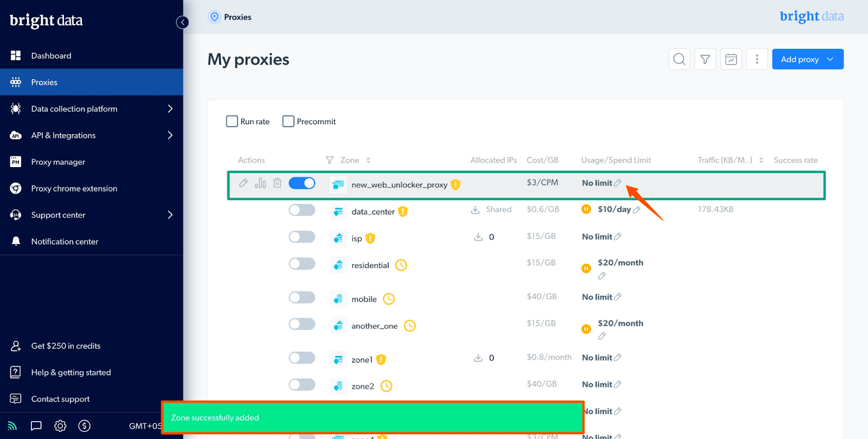This screenshot has width=868, height=439.
Task: Enable the zone1 toggle switch
Action: pyautogui.click(x=302, y=358)
